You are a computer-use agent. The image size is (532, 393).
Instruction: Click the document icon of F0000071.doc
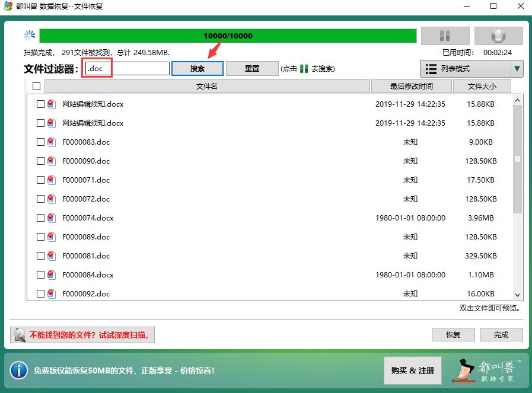[x=52, y=180]
